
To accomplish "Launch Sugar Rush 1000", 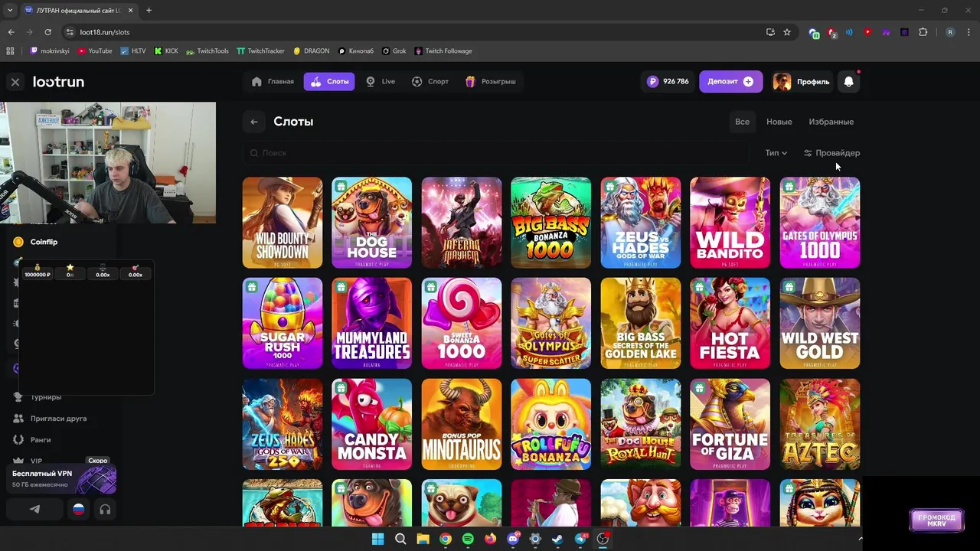I will [x=283, y=323].
